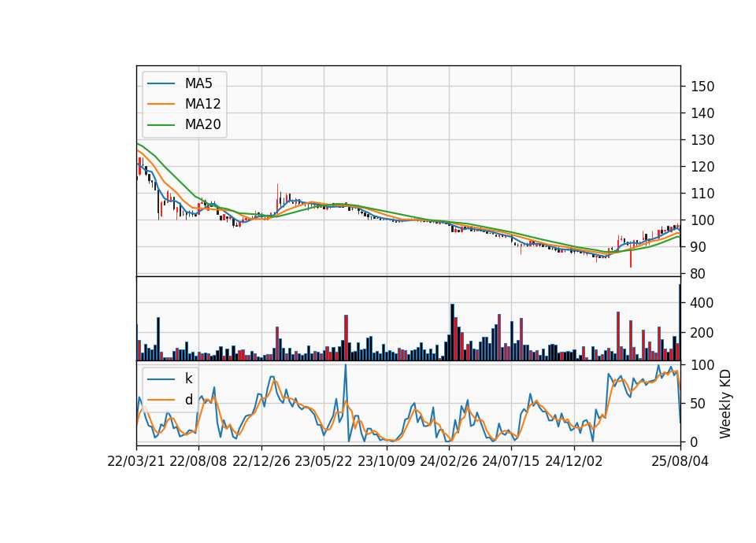Click the 50 KD axis label

699,404
